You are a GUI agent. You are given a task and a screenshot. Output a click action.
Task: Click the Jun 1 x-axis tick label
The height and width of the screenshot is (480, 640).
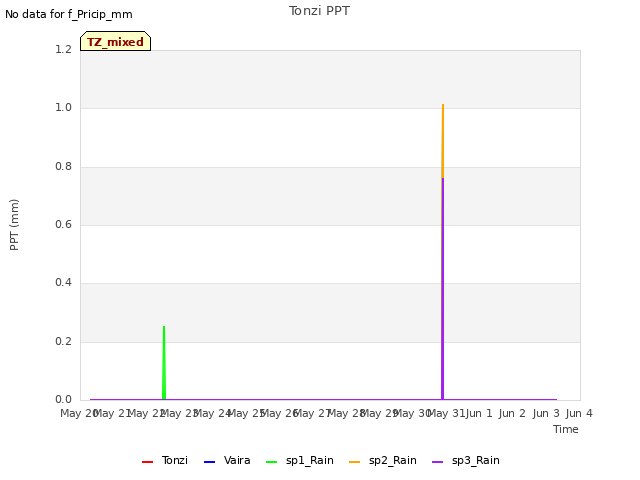coord(479,413)
